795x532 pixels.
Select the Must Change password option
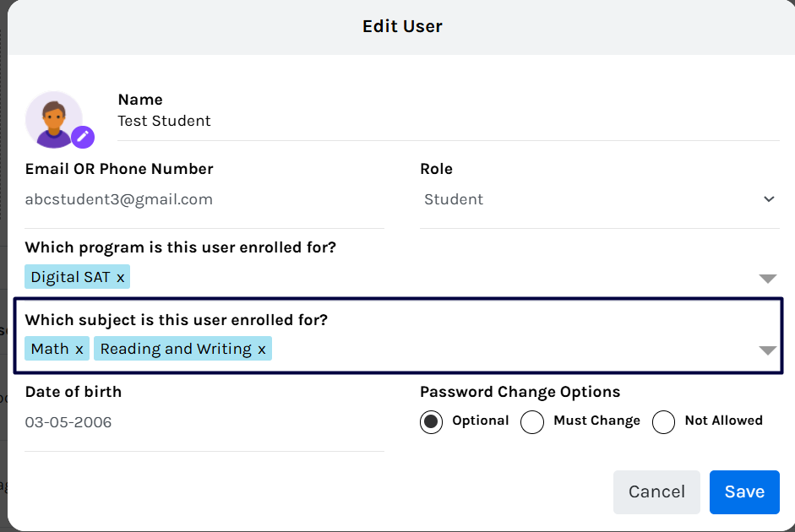pyautogui.click(x=532, y=421)
